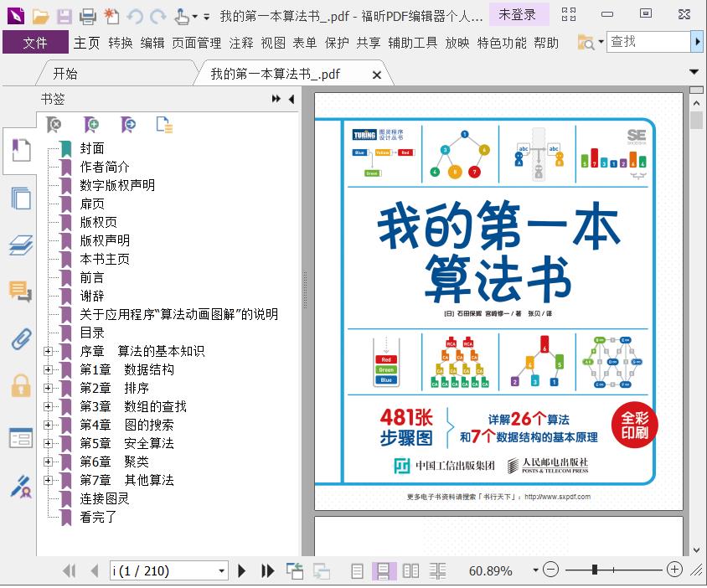This screenshot has width=707, height=588.
Task: Create new PDF via starred page icon
Action: pos(111,17)
